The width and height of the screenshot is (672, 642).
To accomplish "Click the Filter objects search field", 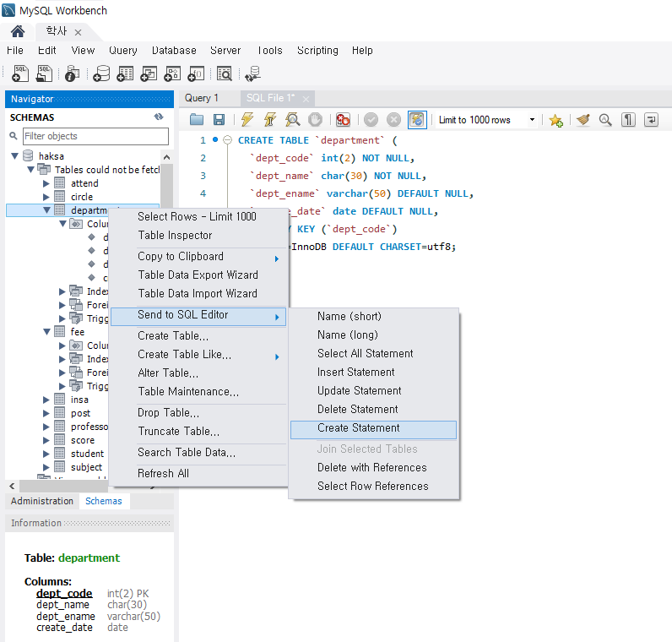I will tap(95, 136).
